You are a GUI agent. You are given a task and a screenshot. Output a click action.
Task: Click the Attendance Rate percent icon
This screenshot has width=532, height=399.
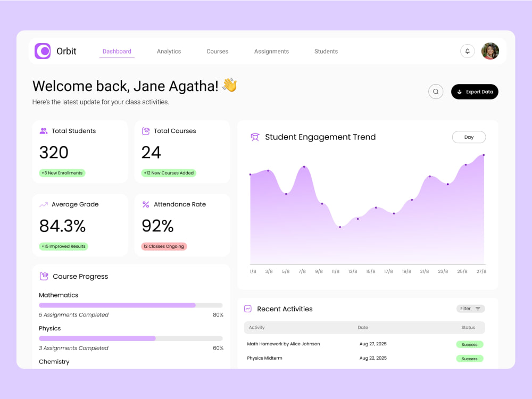pyautogui.click(x=146, y=204)
